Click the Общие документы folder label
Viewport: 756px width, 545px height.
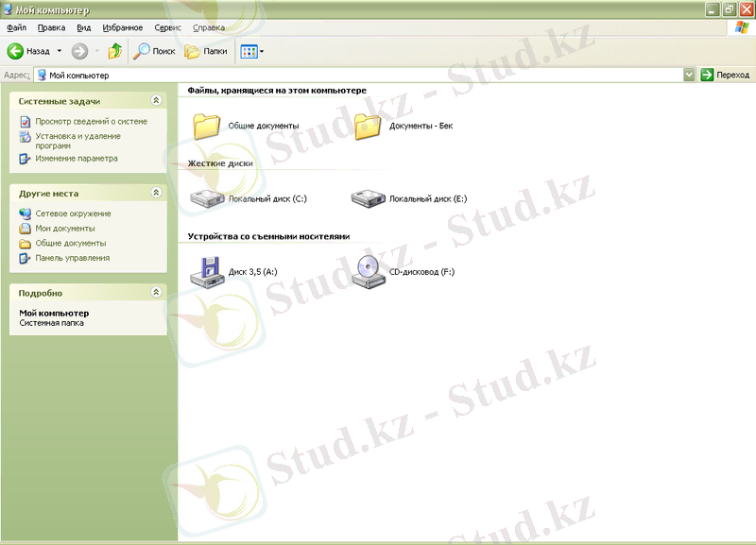point(264,126)
